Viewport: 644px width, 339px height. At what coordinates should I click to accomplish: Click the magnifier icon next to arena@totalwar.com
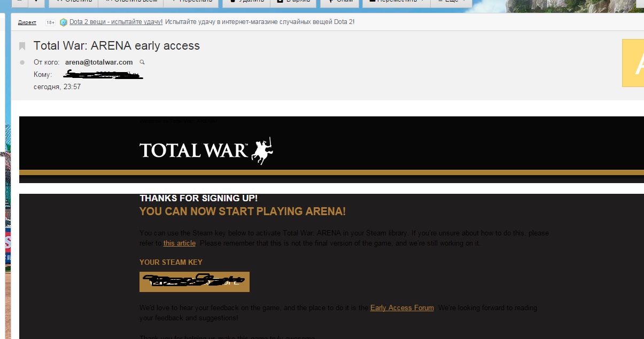tap(142, 62)
